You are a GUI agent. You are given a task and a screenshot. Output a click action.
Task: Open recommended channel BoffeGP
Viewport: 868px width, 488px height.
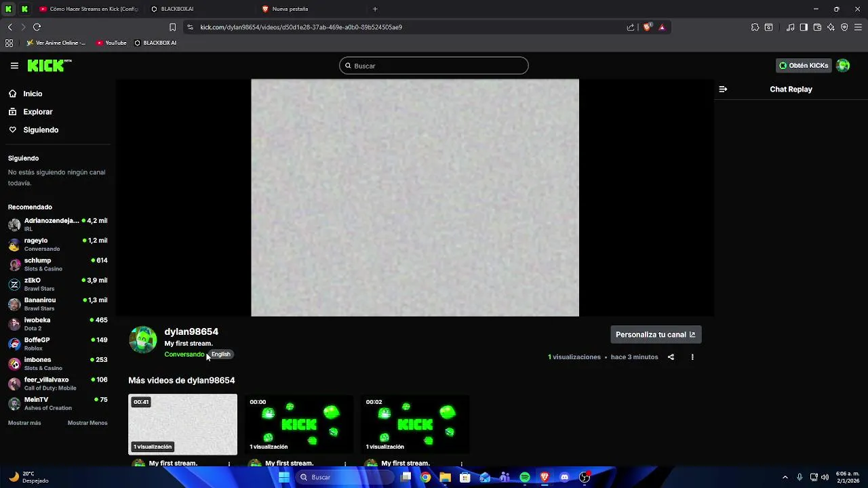(58, 344)
